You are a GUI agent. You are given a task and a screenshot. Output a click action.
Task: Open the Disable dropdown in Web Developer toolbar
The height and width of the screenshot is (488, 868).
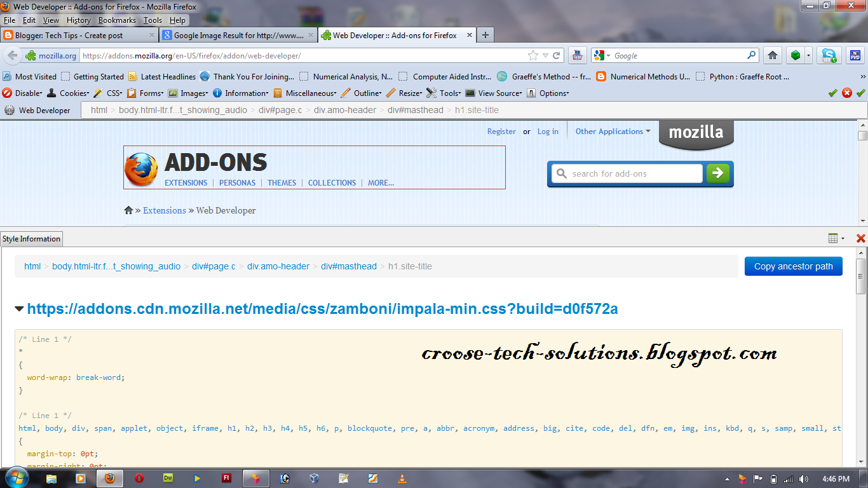(22, 93)
